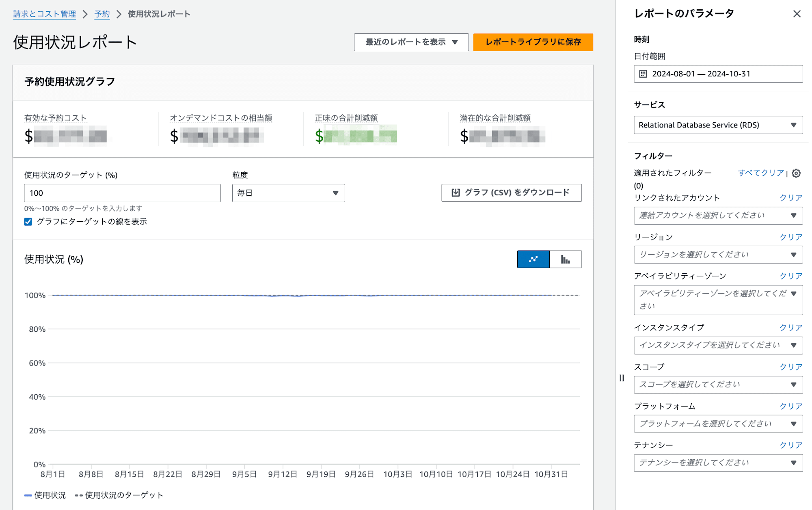Viewport: 812px width, 510px height.
Task: Clear インスタンスタイプ filter
Action: [x=791, y=328]
